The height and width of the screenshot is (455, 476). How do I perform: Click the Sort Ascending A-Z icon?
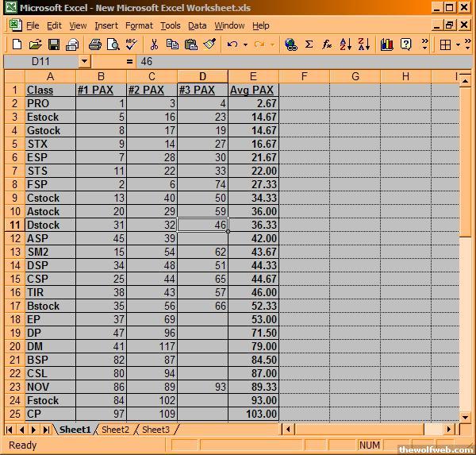[346, 44]
